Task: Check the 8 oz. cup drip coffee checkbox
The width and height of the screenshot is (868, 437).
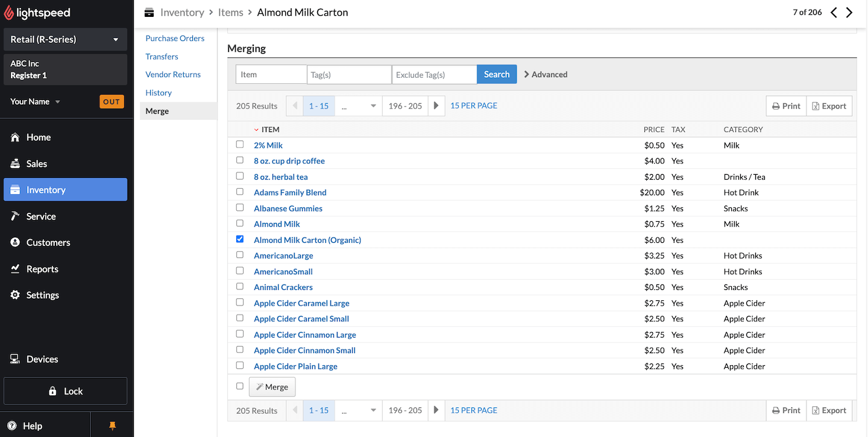Action: (240, 160)
